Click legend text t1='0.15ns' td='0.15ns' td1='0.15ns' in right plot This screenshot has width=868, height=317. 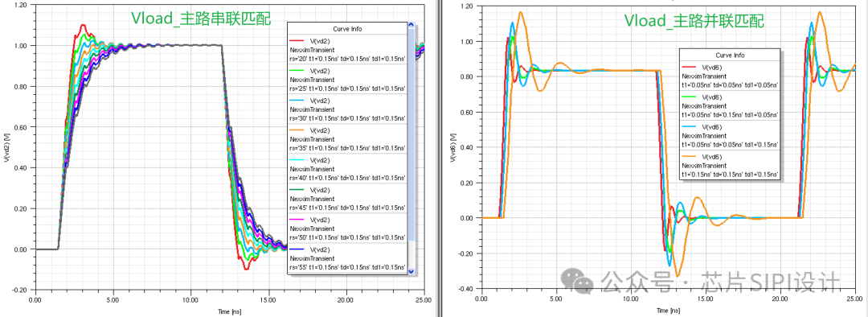730,174
